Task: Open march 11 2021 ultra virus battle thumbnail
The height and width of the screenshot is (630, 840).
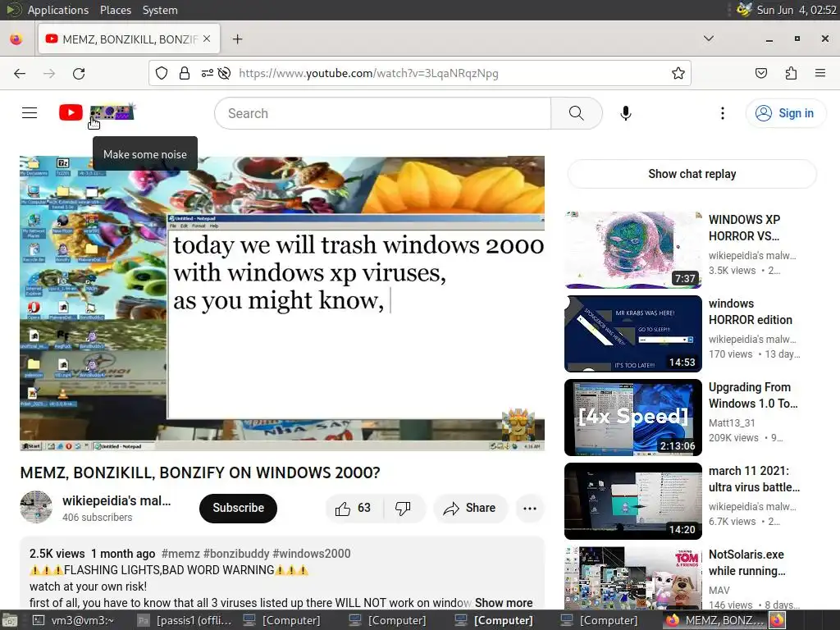Action: click(x=633, y=501)
